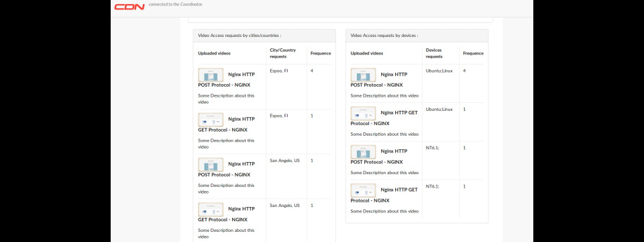The width and height of the screenshot is (644, 242).
Task: Open the GET video thumbnail in the Ubuntu;Linux frequency 1 row
Action: coord(363,113)
